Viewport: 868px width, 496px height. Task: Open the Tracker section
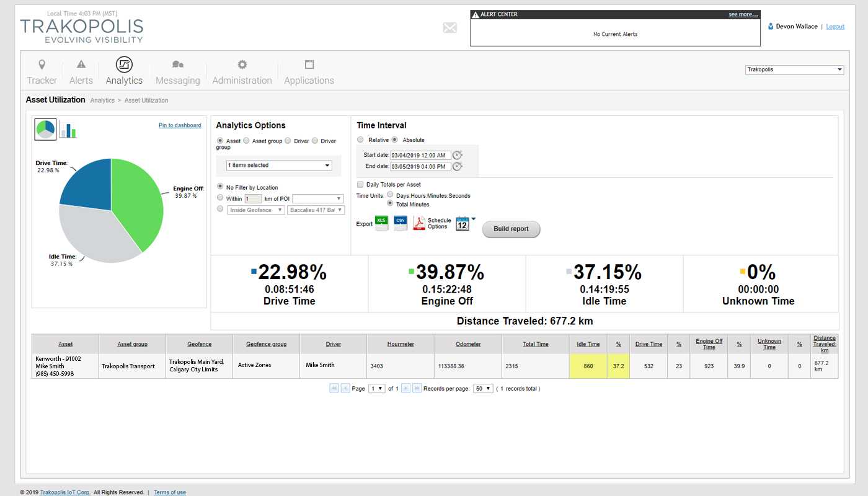coord(42,72)
